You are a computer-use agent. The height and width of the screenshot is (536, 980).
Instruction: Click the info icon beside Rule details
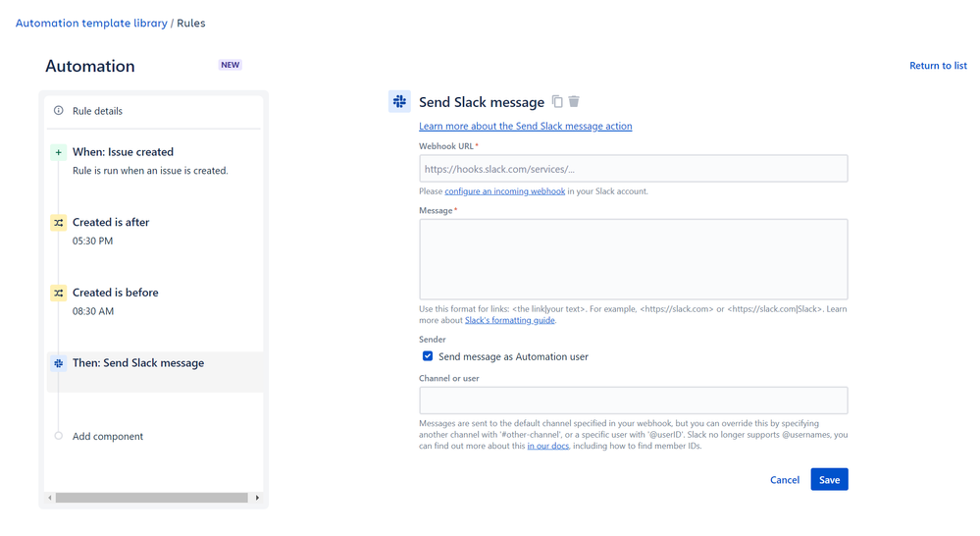58,111
